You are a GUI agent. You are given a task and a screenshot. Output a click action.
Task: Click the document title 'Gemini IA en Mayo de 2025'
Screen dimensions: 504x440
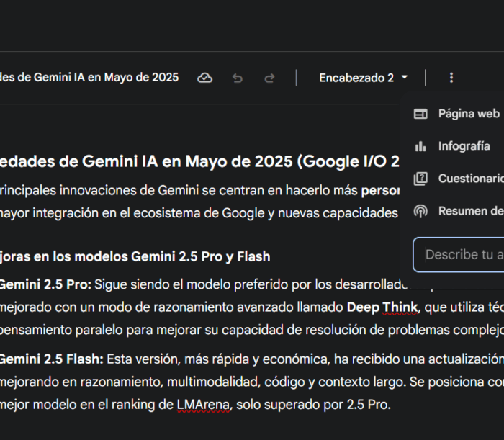[x=106, y=78]
